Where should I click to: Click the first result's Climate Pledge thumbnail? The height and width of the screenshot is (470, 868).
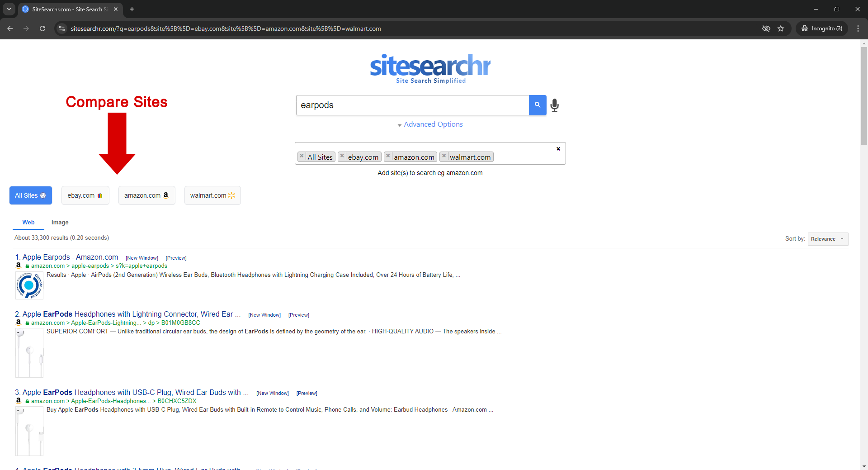click(29, 285)
